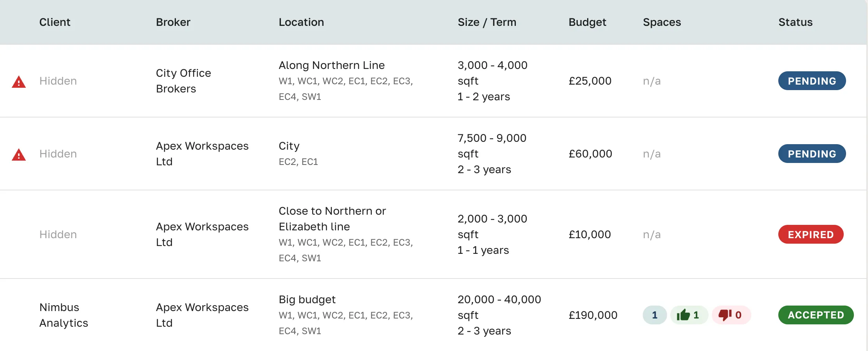Click the thumbs-up count for Nimbus Analytics
The width and height of the screenshot is (868, 351).
pyautogui.click(x=689, y=315)
